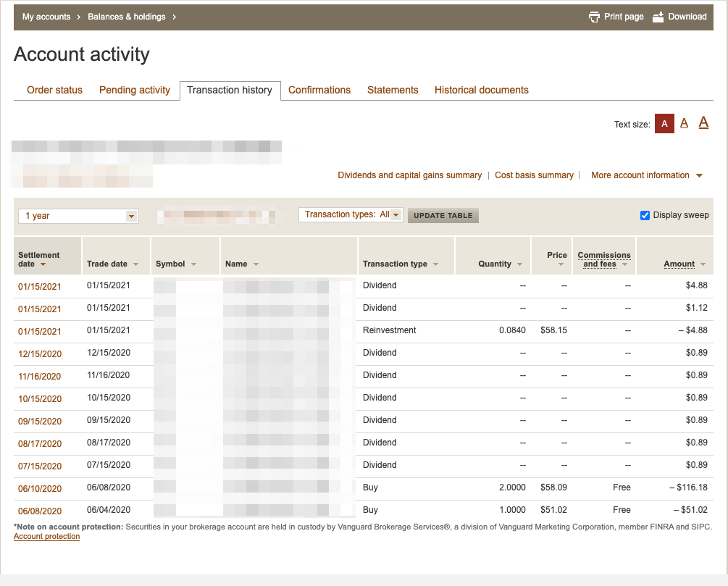Click the Print page printer icon
Image resolution: width=728 pixels, height=586 pixels.
click(594, 17)
